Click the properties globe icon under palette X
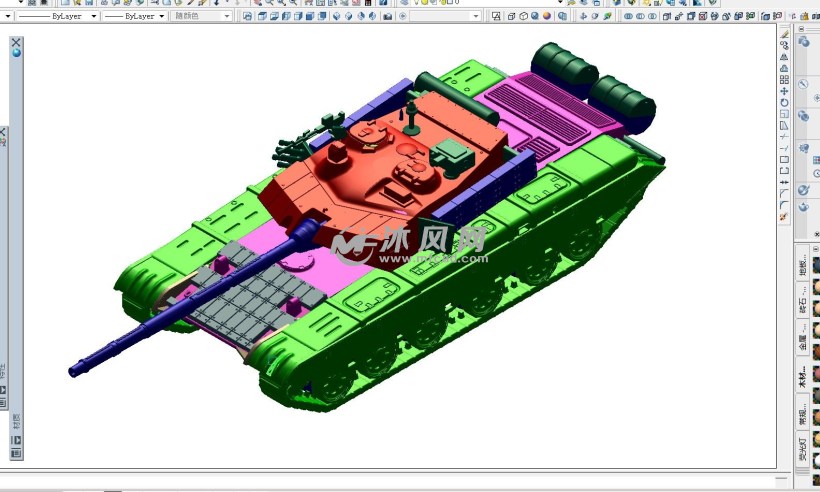The width and height of the screenshot is (820, 492). (x=16, y=53)
